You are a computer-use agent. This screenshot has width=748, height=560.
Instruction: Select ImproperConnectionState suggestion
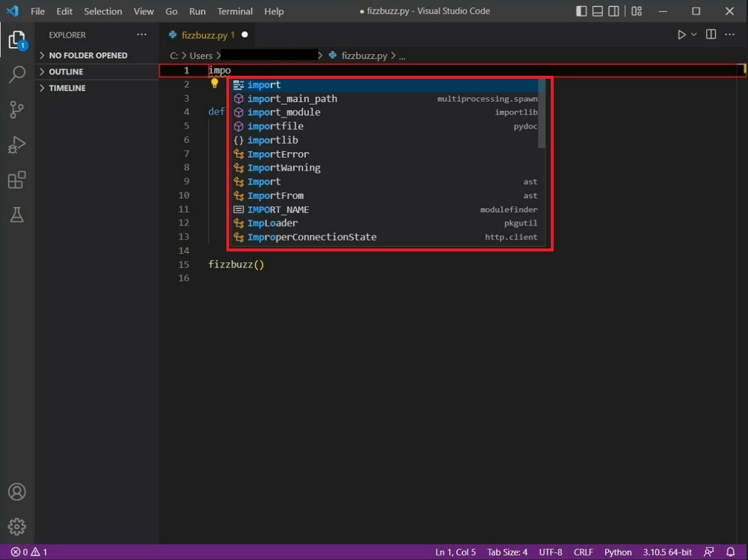click(389, 237)
